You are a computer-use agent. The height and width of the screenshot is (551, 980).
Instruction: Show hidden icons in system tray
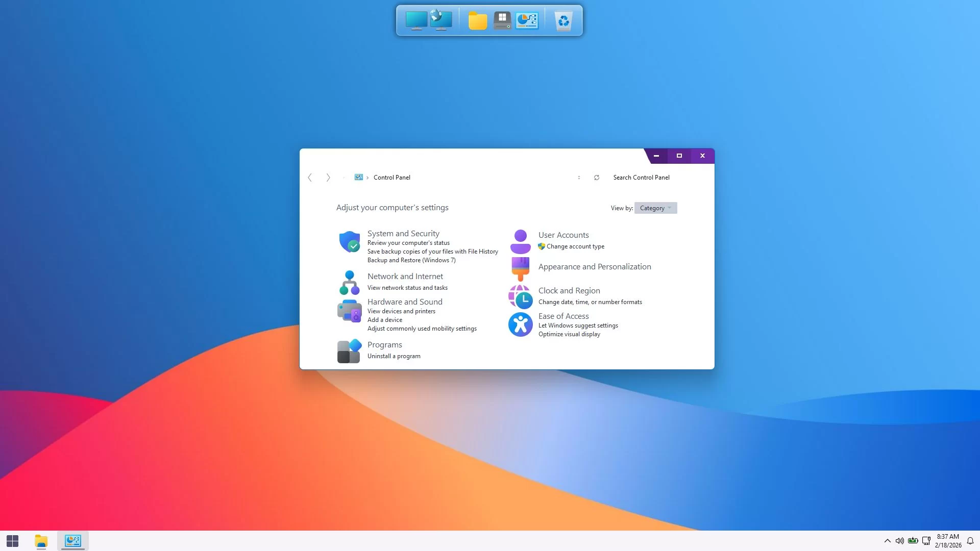point(887,541)
